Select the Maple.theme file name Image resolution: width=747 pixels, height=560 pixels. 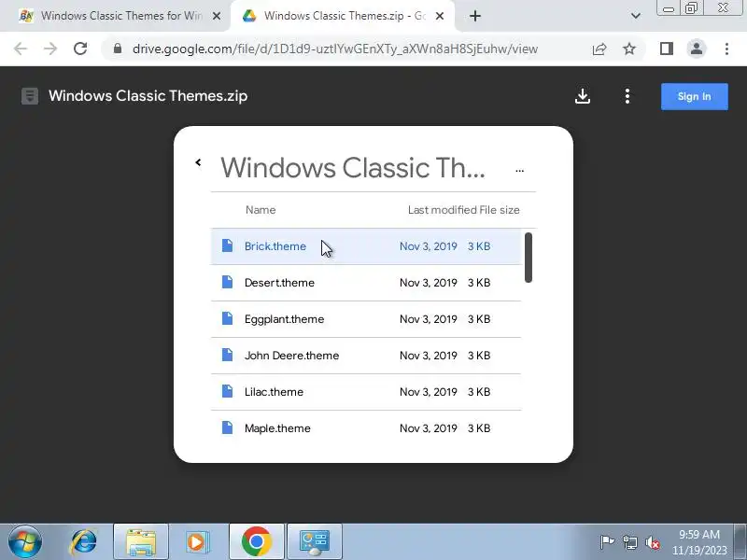click(x=277, y=428)
